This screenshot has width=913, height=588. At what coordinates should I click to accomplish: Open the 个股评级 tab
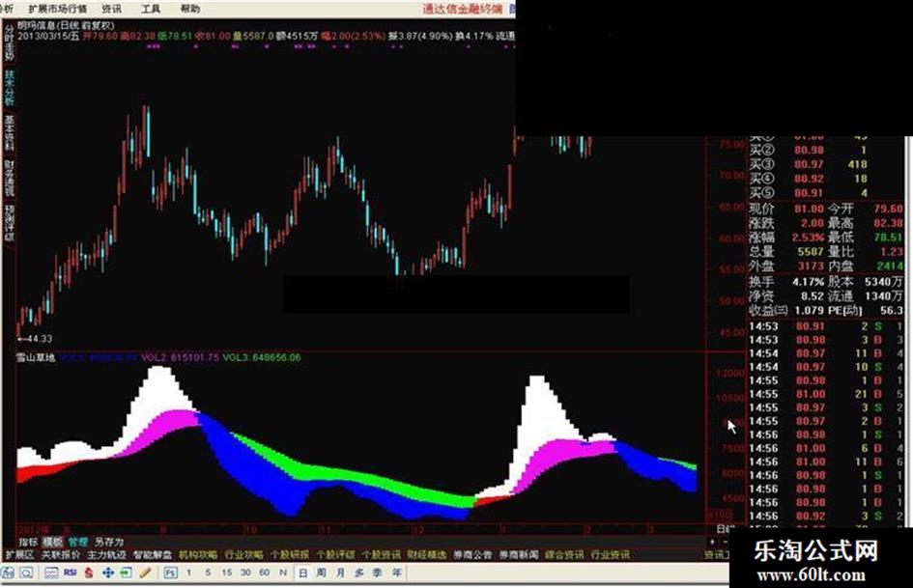coord(335,555)
